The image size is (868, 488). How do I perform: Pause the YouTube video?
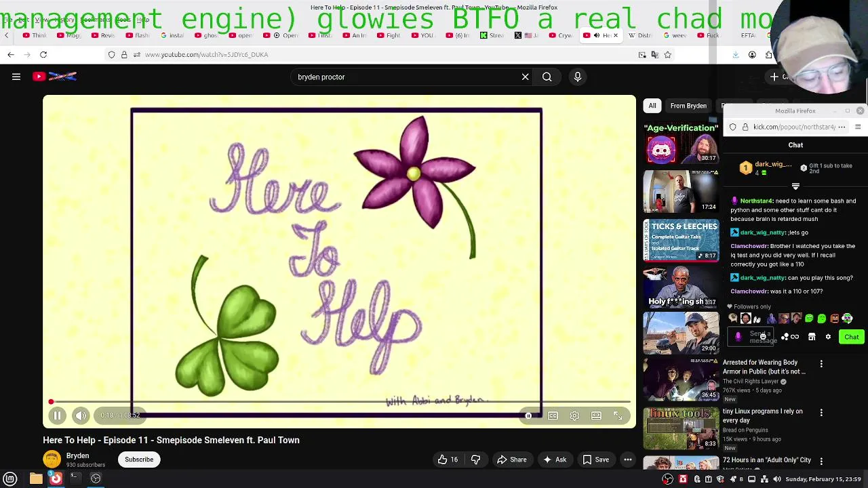(x=57, y=415)
